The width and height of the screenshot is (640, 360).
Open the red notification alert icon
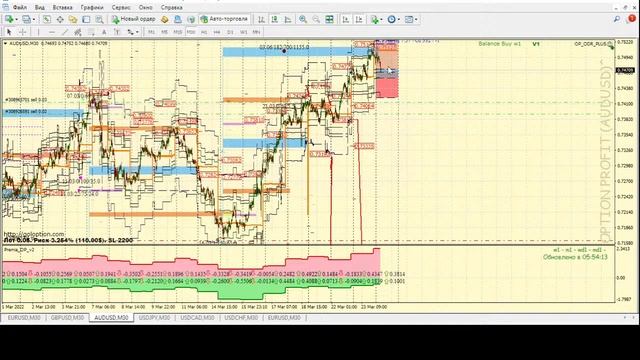coord(632,19)
